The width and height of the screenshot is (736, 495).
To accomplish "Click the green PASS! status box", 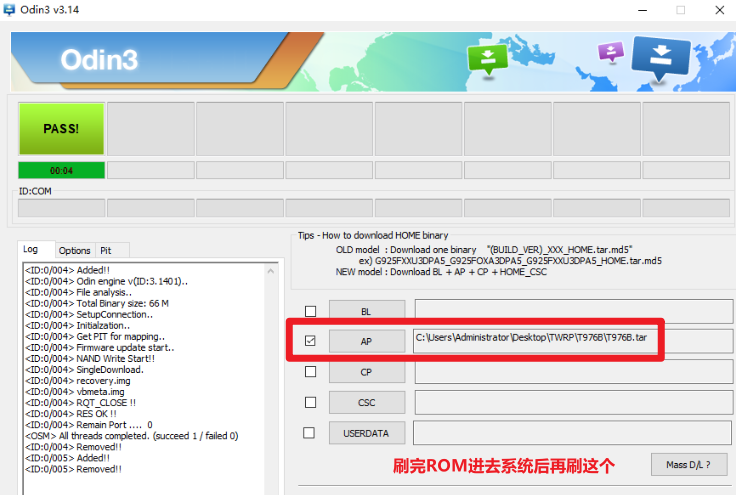I will tap(61, 129).
